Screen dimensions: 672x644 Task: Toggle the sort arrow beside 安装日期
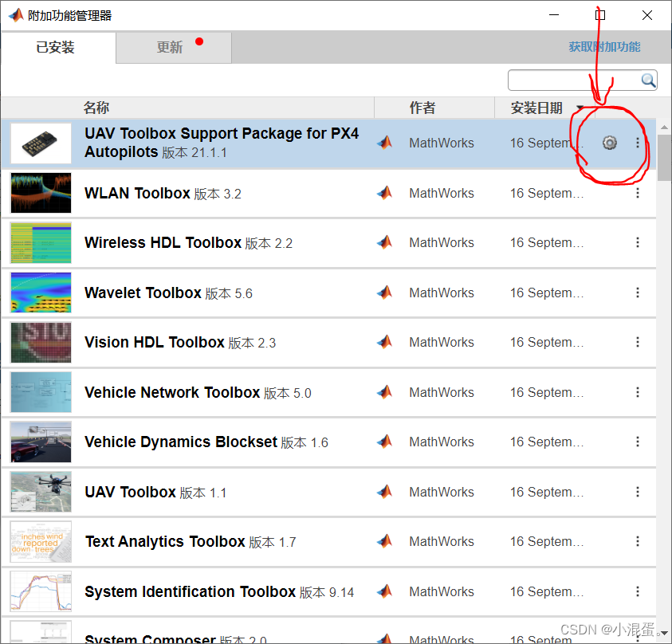[x=580, y=107]
